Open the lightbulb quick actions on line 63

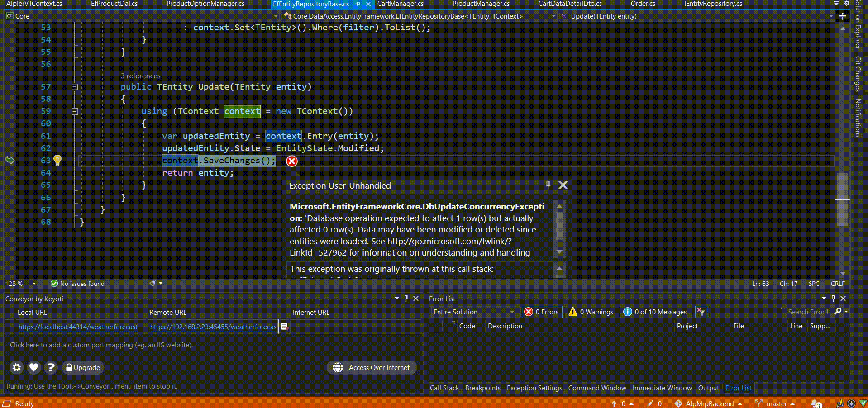(x=57, y=160)
